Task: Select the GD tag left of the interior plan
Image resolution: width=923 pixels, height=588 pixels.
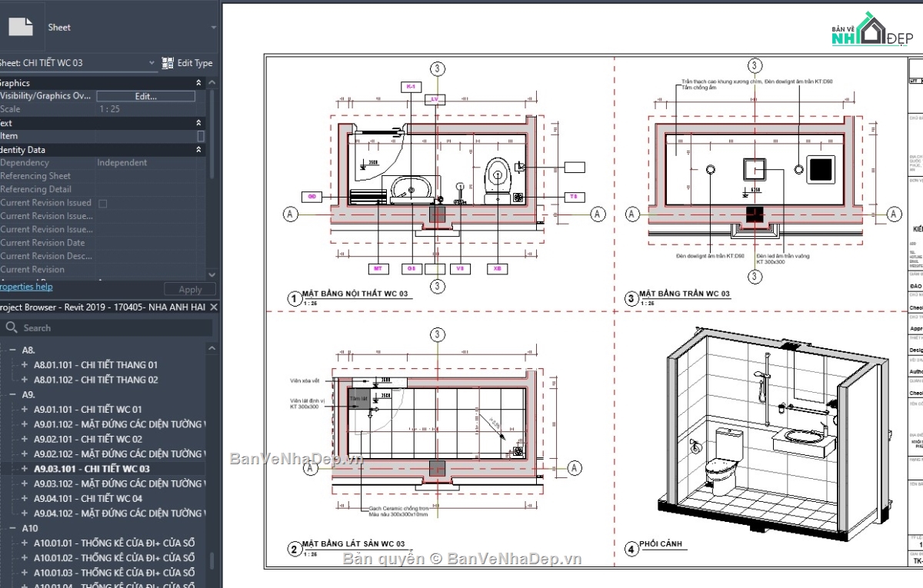Action: [312, 197]
